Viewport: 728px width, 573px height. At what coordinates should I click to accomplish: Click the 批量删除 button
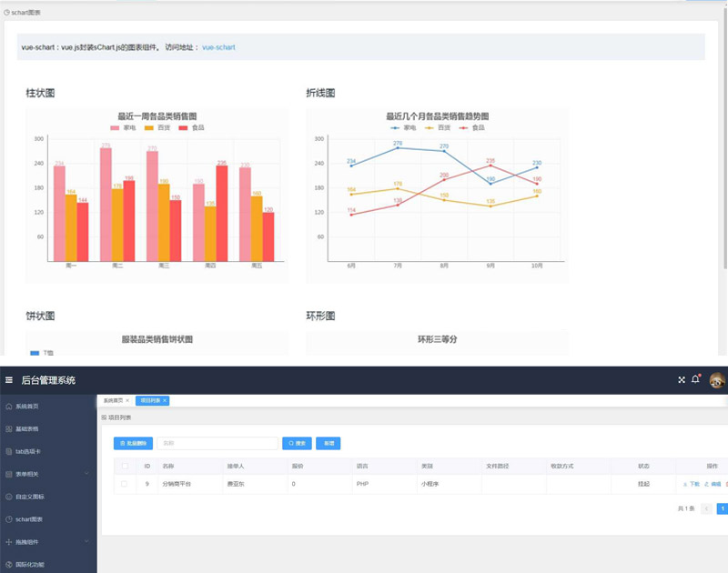click(x=133, y=443)
